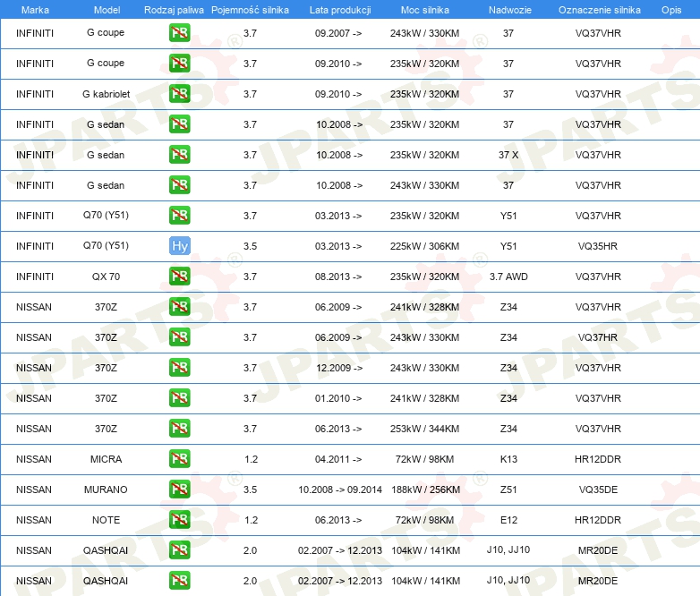Viewport: 700px width, 596px height.
Task: Select the QX 70 model cell
Action: point(106,277)
